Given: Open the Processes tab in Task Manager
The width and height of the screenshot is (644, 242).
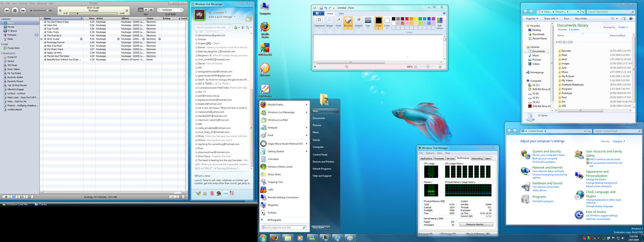Looking at the screenshot, I should tap(439, 159).
